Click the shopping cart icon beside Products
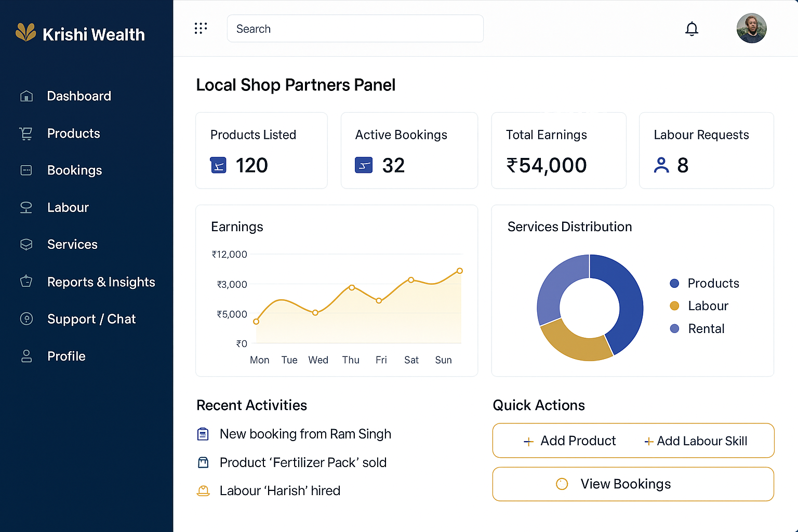This screenshot has width=798, height=532. [x=26, y=134]
